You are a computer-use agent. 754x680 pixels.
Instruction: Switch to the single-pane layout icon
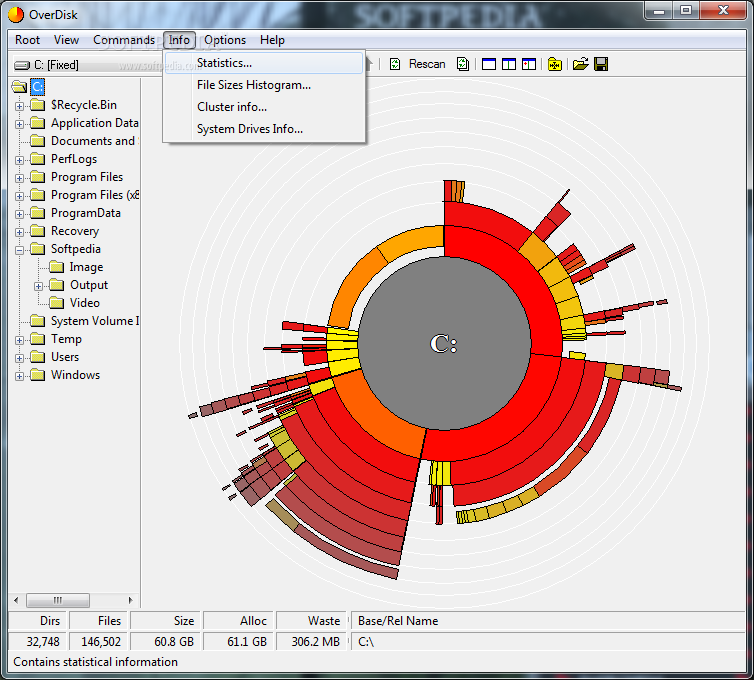click(x=489, y=64)
